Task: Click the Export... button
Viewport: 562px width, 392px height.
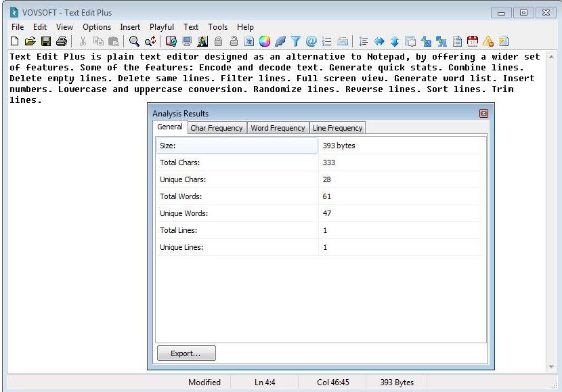Action: pyautogui.click(x=186, y=353)
